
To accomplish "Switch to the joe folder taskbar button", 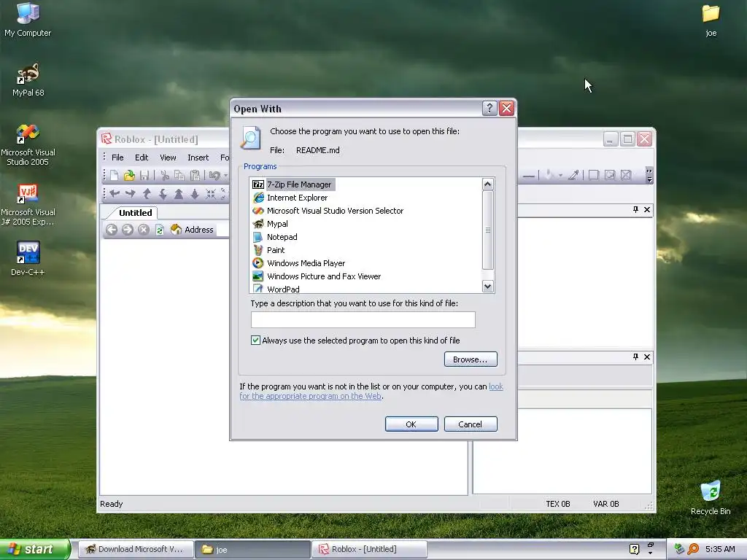I will pos(252,549).
